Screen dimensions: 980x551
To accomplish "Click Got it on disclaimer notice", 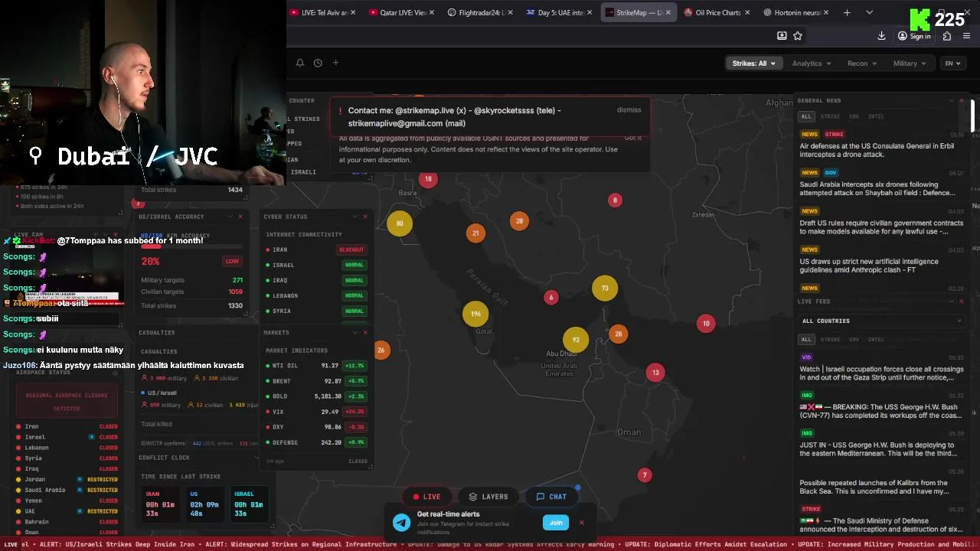I will (x=633, y=138).
